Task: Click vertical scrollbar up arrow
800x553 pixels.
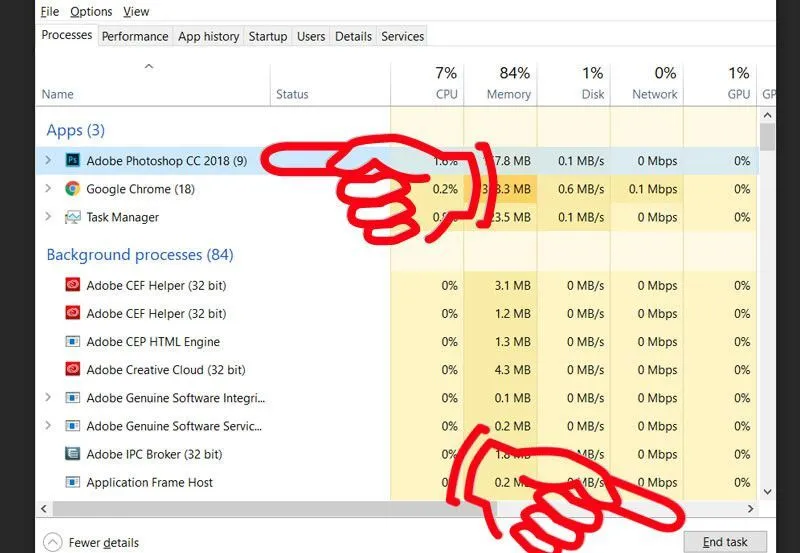Action: click(x=767, y=115)
